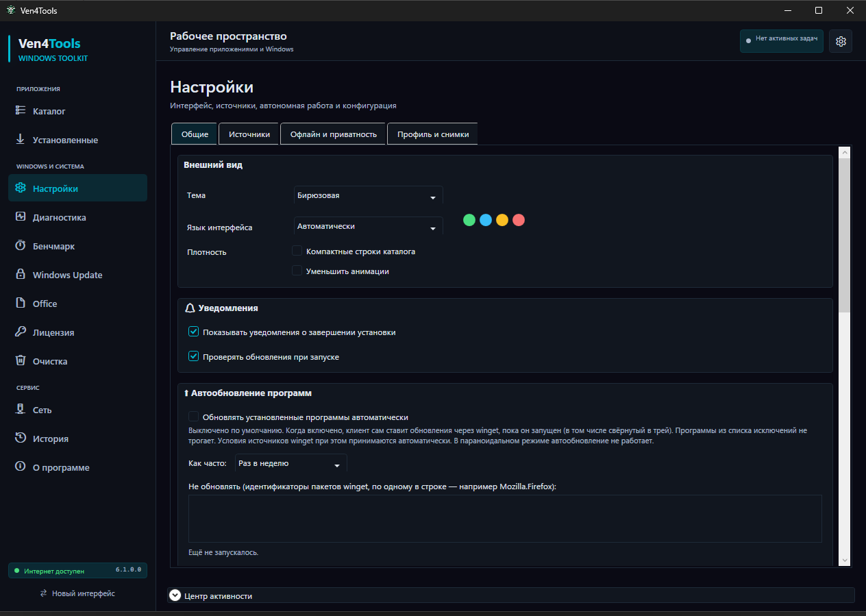Open the Профиль и снимки tab
Image resolution: width=866 pixels, height=616 pixels.
point(433,134)
